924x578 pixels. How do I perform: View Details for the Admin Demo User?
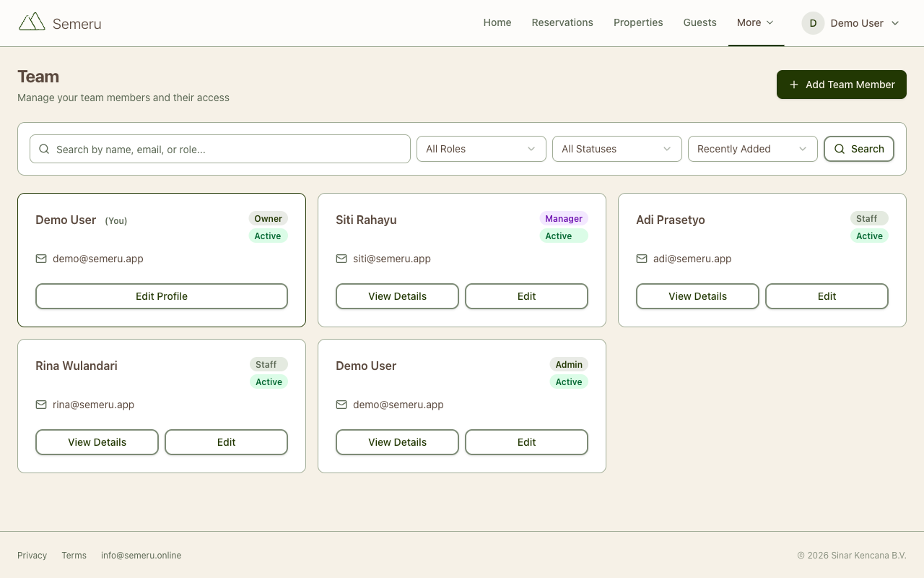(397, 442)
